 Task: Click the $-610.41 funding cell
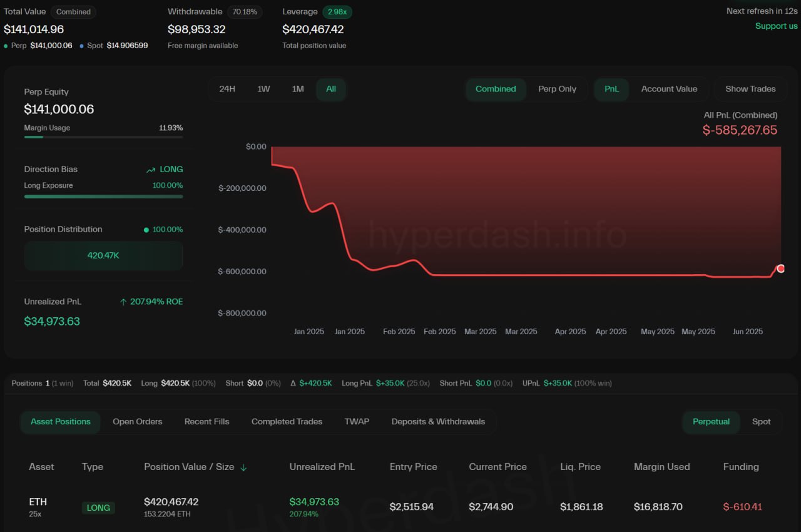coord(742,507)
